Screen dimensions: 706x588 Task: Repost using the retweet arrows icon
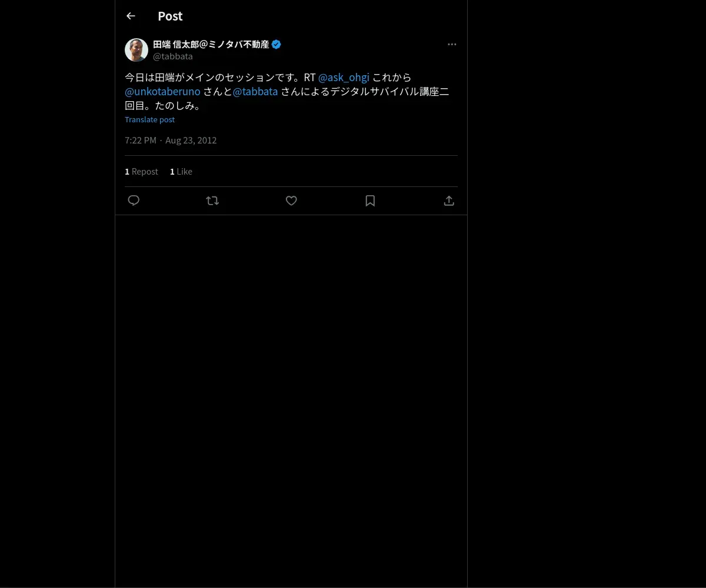212,201
